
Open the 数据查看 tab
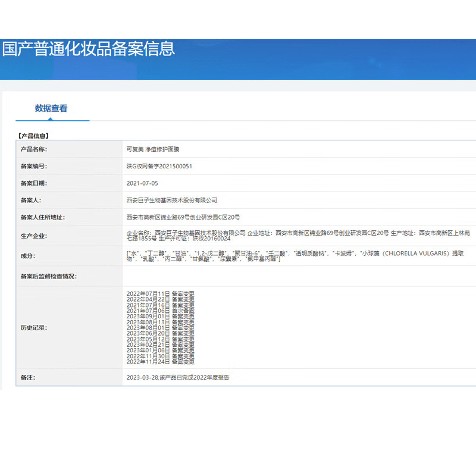(51, 108)
